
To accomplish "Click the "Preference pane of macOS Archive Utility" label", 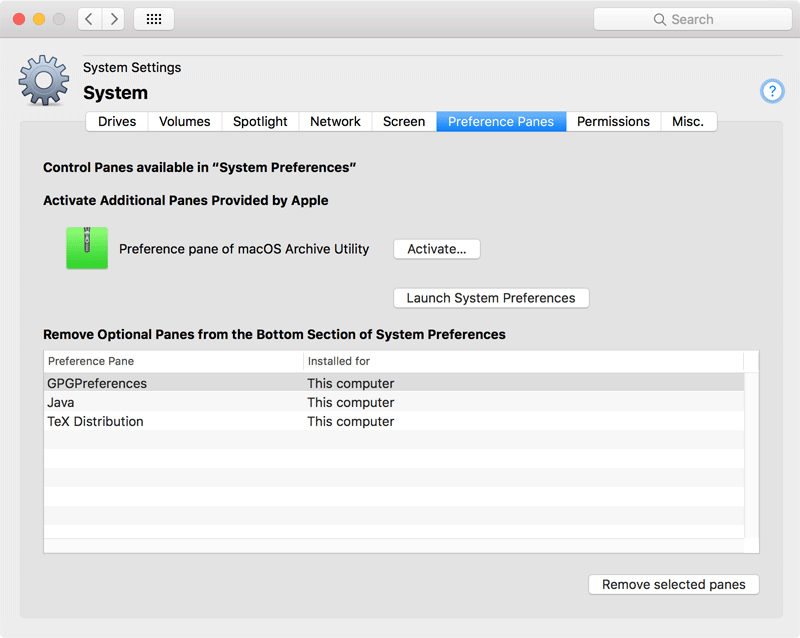I will click(244, 249).
